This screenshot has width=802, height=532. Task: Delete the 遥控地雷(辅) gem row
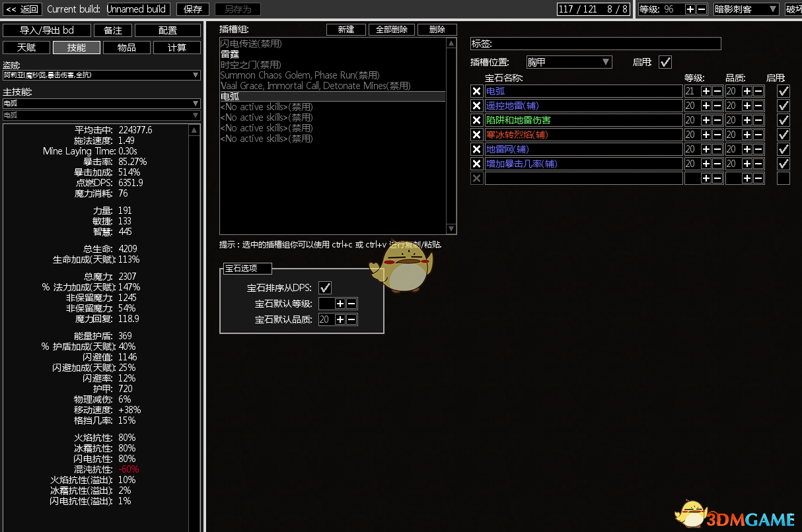pos(476,106)
